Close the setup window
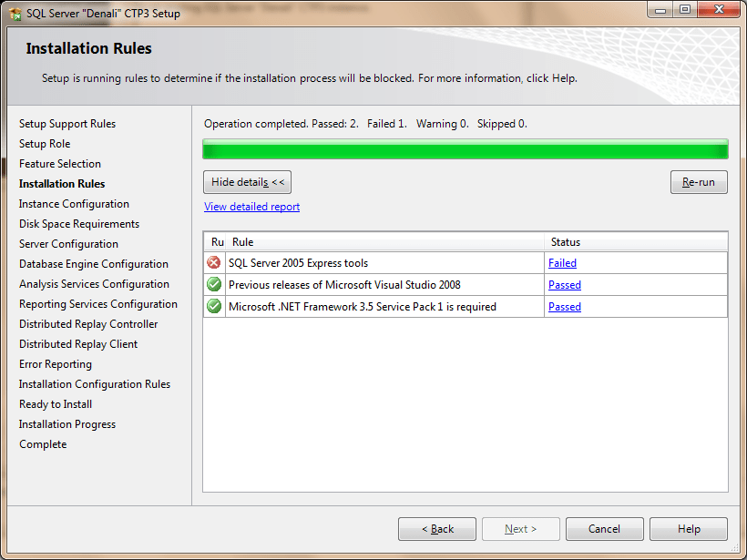Viewport: 747px width, 560px height. point(719,10)
